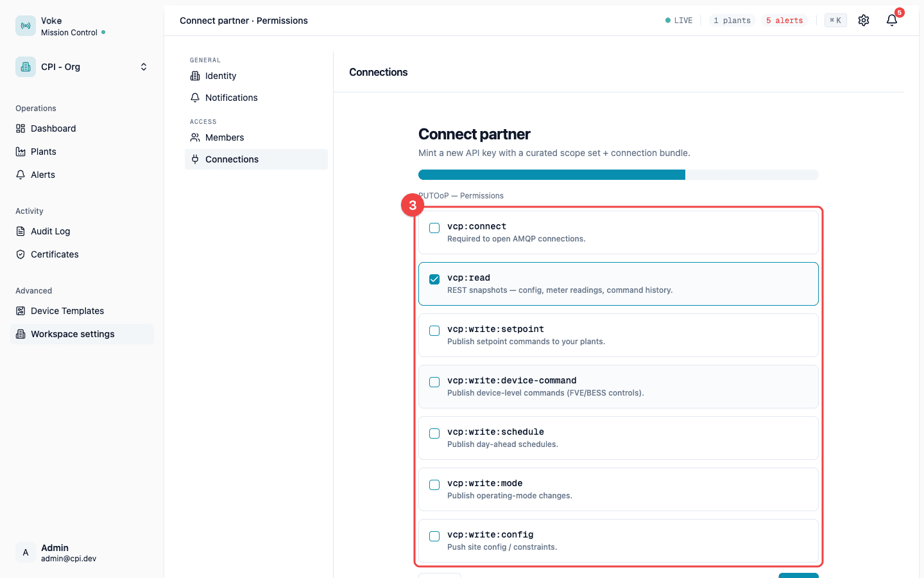Go to Plants in the sidebar
Screen dimensions: 924x578
(x=82, y=152)
